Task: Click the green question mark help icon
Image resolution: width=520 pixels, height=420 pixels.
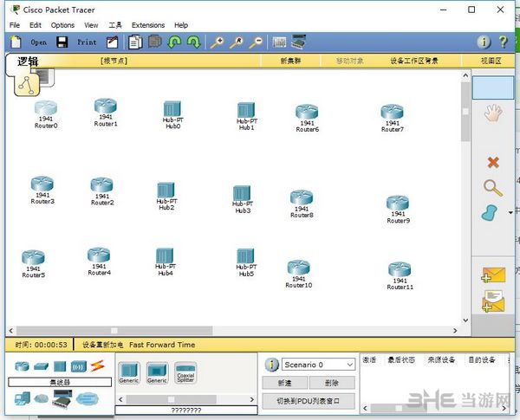Action: click(x=503, y=42)
